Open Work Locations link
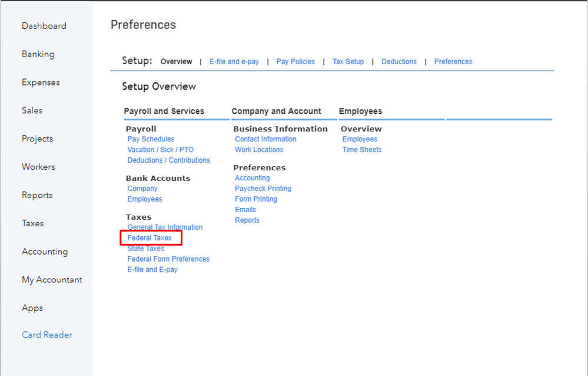The image size is (588, 376). (x=259, y=150)
